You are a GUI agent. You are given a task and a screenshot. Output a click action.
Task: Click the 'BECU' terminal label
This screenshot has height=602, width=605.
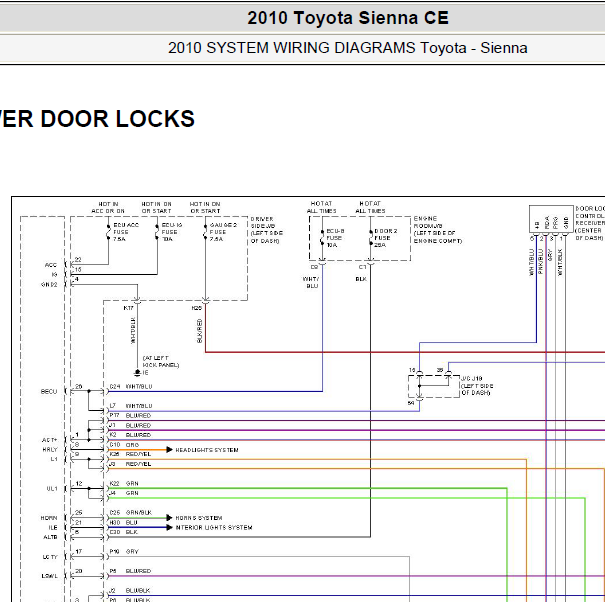(x=49, y=392)
